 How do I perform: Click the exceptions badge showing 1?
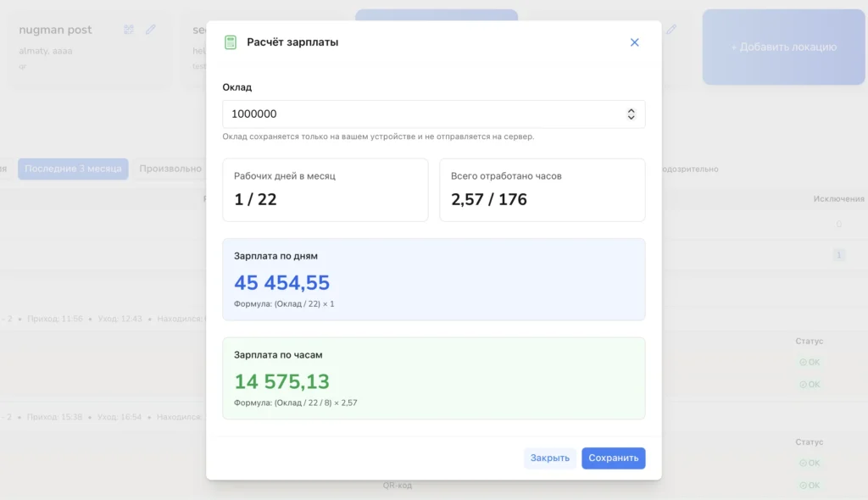click(x=838, y=255)
